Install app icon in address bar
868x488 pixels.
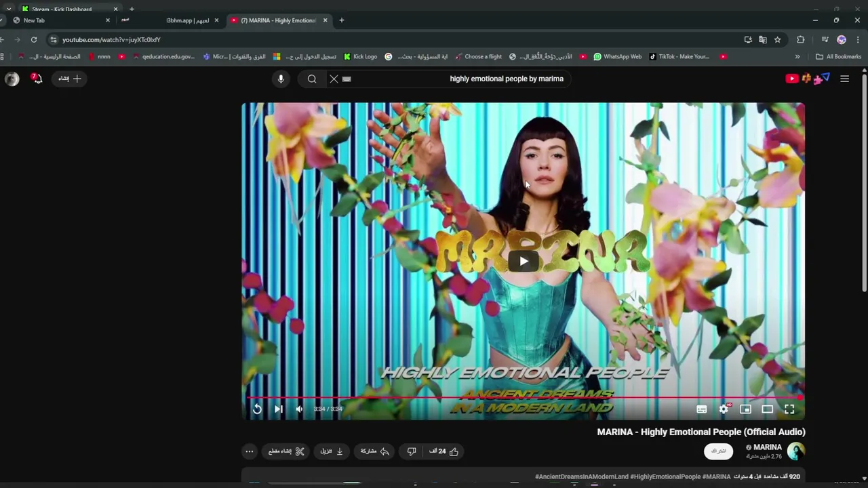coord(748,39)
